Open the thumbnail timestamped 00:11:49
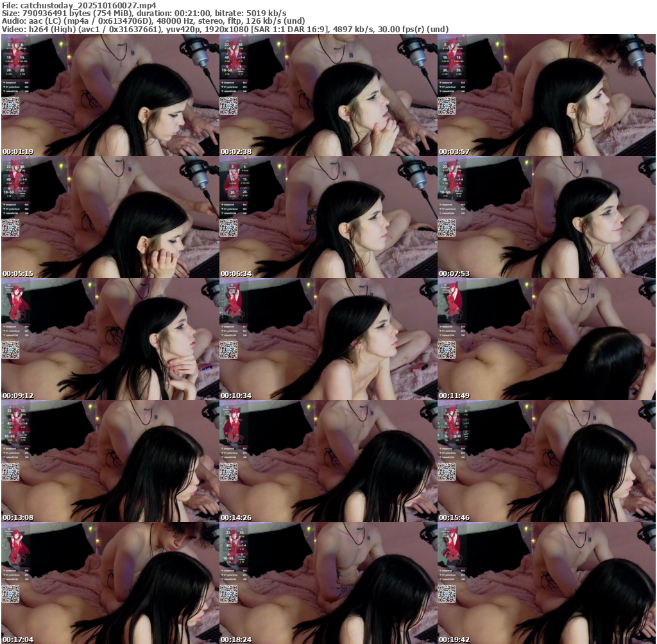This screenshot has height=644, width=657. [547, 339]
